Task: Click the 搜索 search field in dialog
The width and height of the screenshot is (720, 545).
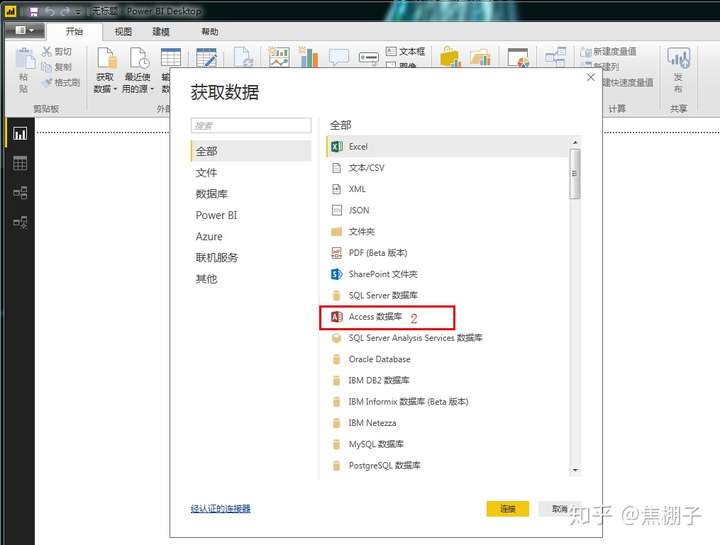Action: tap(251, 125)
